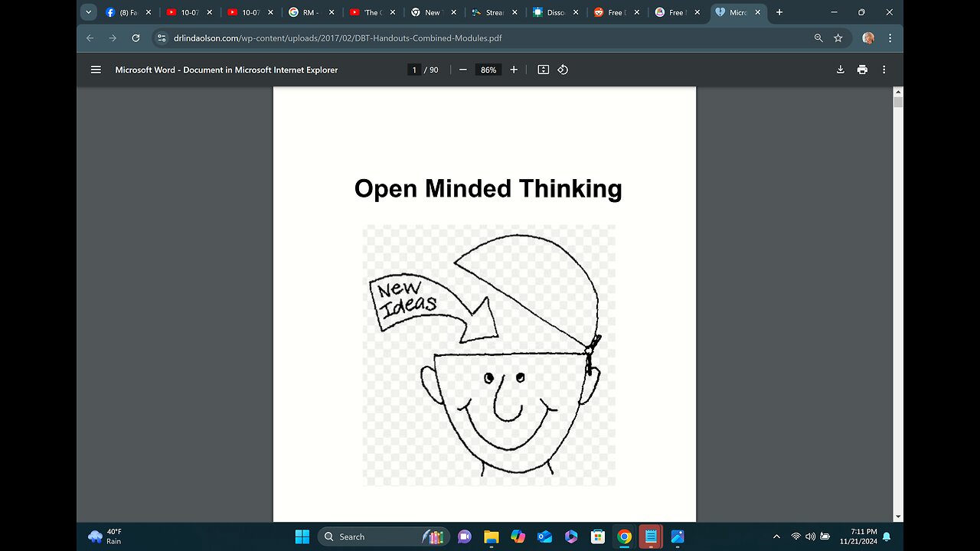
Task: Click the fit to page icon
Action: (x=544, y=70)
